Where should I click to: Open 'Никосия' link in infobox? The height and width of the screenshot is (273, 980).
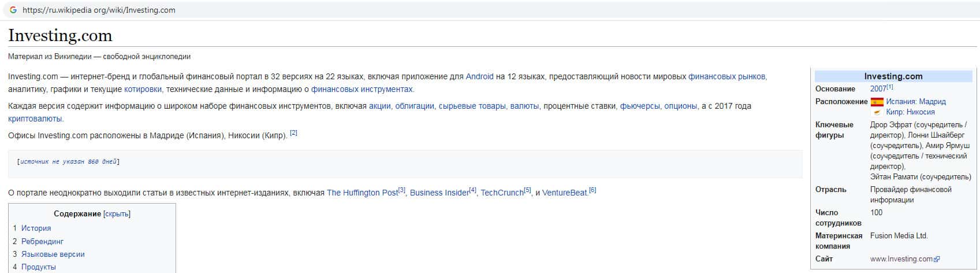click(922, 112)
